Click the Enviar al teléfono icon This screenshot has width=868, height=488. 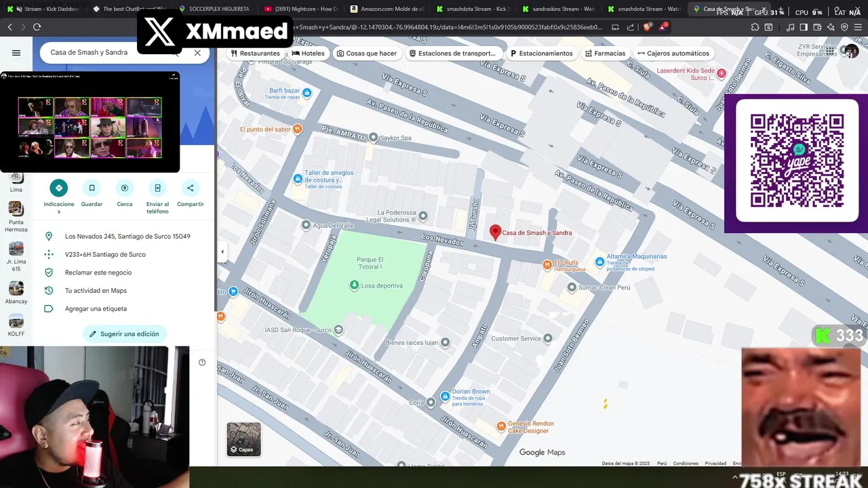157,188
